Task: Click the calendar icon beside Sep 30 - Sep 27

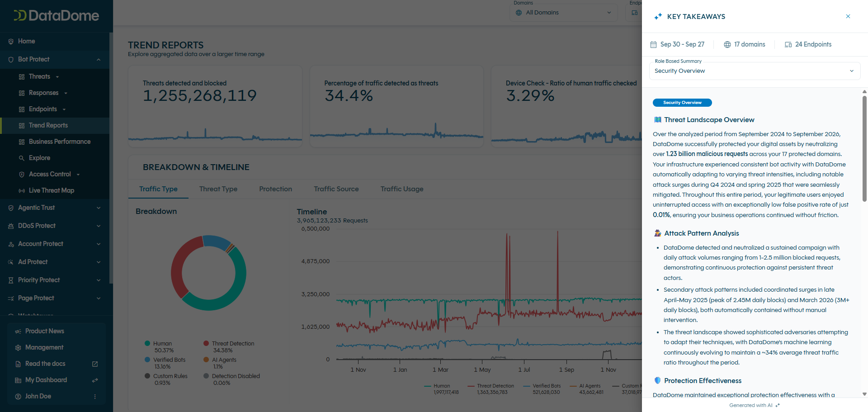Action: [x=653, y=44]
